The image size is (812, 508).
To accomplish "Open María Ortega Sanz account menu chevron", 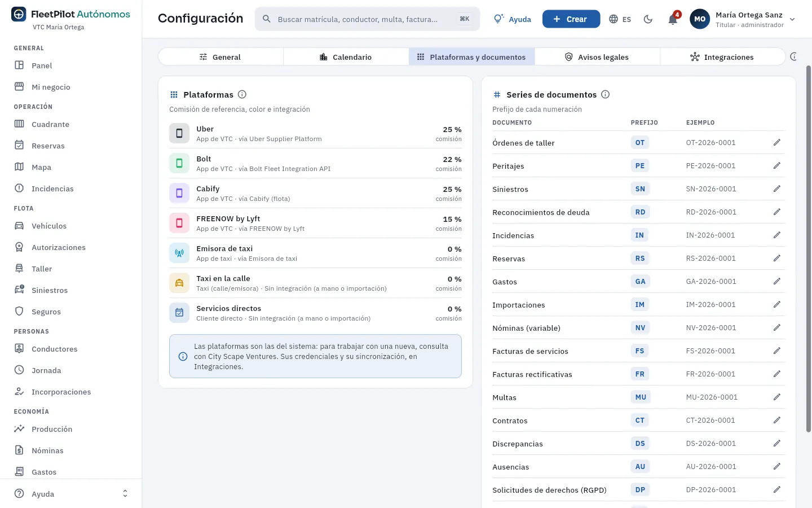I will pos(792,19).
